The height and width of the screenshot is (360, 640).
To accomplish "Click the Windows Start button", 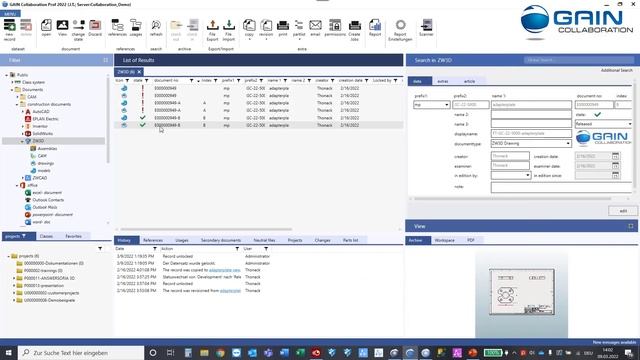I will coord(9,353).
